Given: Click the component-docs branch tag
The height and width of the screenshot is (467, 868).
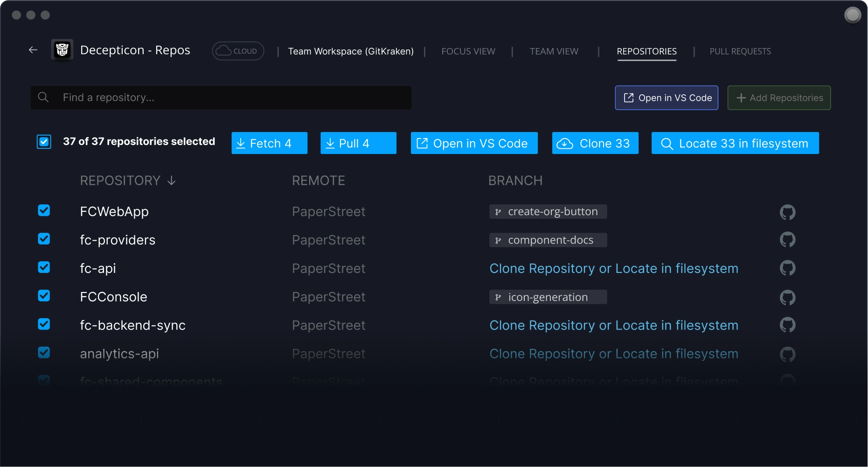Looking at the screenshot, I should coord(548,240).
